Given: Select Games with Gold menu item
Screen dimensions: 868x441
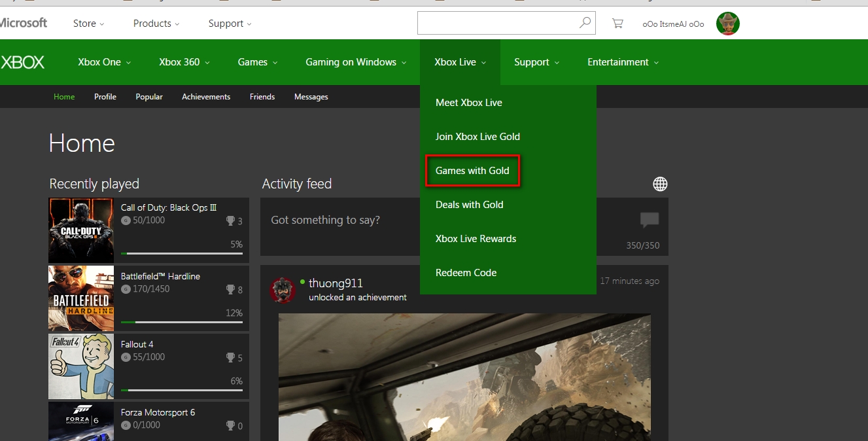Looking at the screenshot, I should [x=472, y=171].
